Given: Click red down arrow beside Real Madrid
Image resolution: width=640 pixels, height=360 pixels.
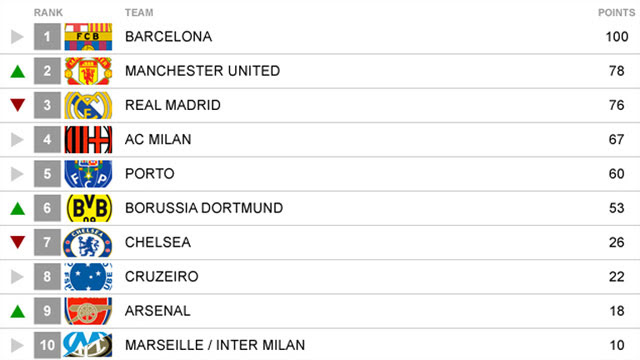Looking at the screenshot, I should 18,105.
